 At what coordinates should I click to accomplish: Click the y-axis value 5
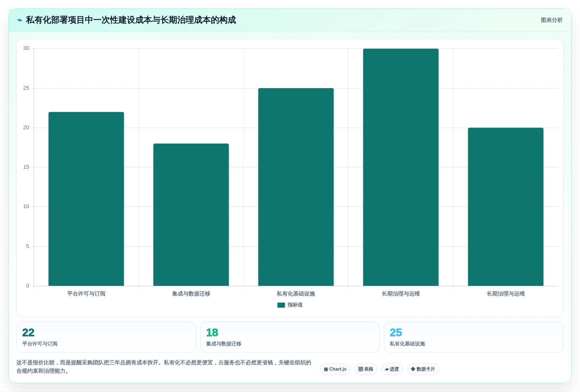[28, 246]
